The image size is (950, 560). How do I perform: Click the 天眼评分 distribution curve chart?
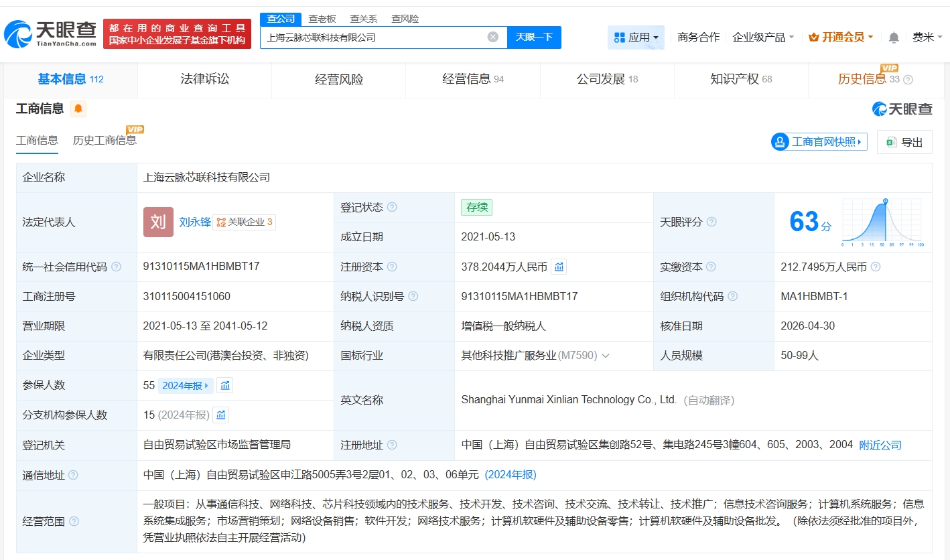tap(884, 223)
